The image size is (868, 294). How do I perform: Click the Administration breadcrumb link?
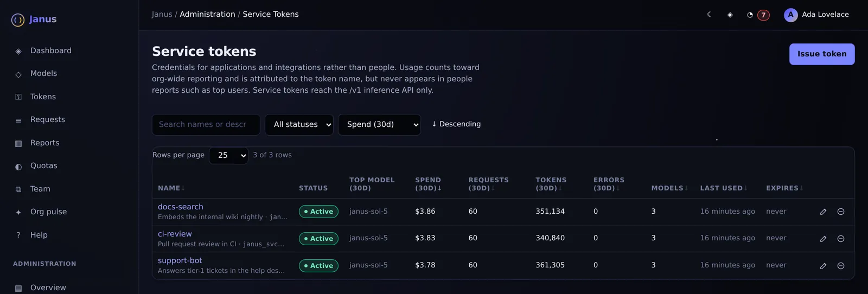pyautogui.click(x=207, y=15)
